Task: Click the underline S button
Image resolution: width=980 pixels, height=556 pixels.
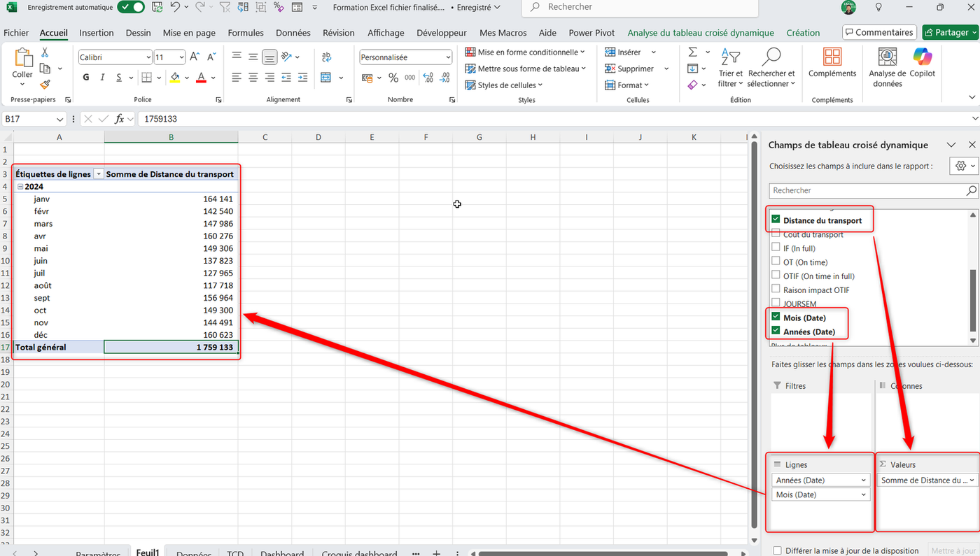Action: click(119, 78)
